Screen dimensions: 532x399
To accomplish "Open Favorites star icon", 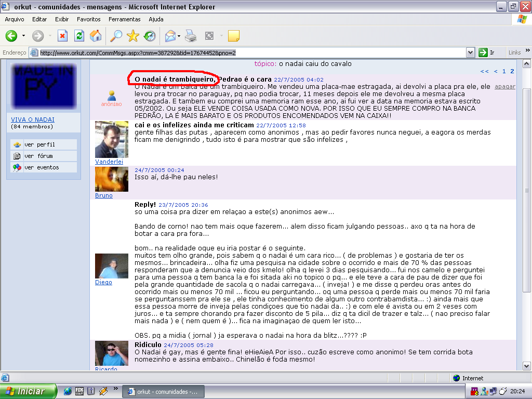I will click(133, 36).
